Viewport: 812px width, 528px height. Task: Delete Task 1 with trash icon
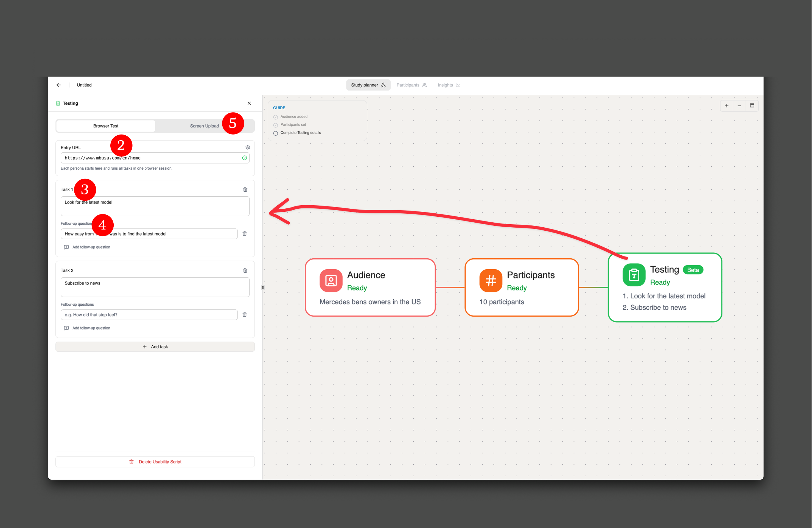click(245, 189)
